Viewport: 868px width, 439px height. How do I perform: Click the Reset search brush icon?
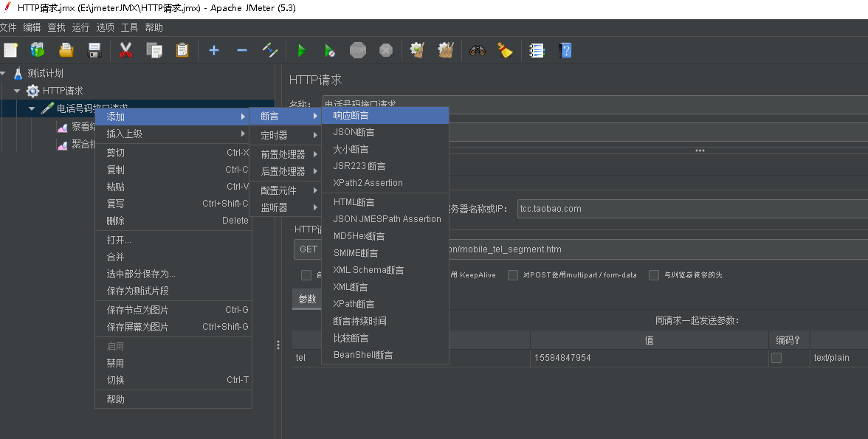pos(505,50)
